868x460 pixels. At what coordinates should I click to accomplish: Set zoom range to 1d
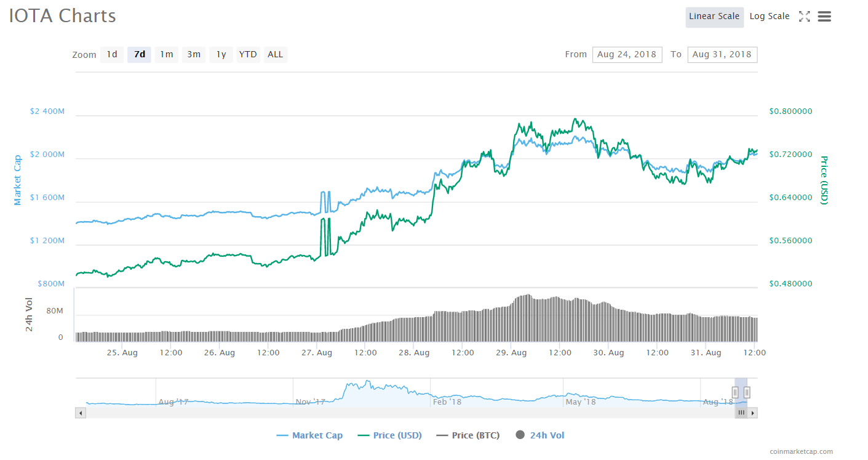click(x=112, y=54)
